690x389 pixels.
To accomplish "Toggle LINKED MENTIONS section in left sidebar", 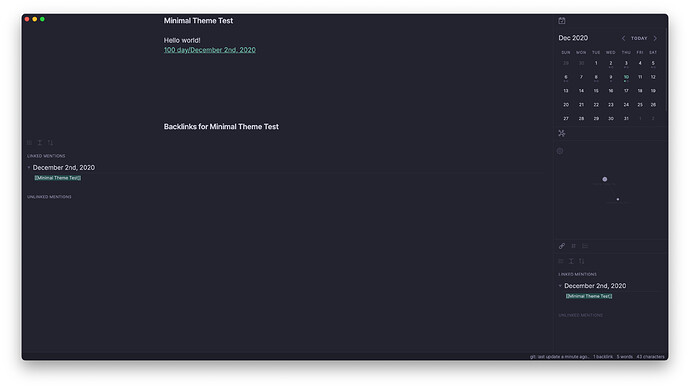I will pos(46,156).
